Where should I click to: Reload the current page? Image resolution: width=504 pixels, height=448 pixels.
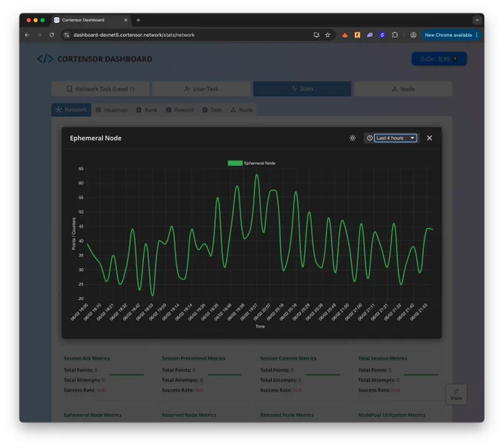[x=52, y=35]
